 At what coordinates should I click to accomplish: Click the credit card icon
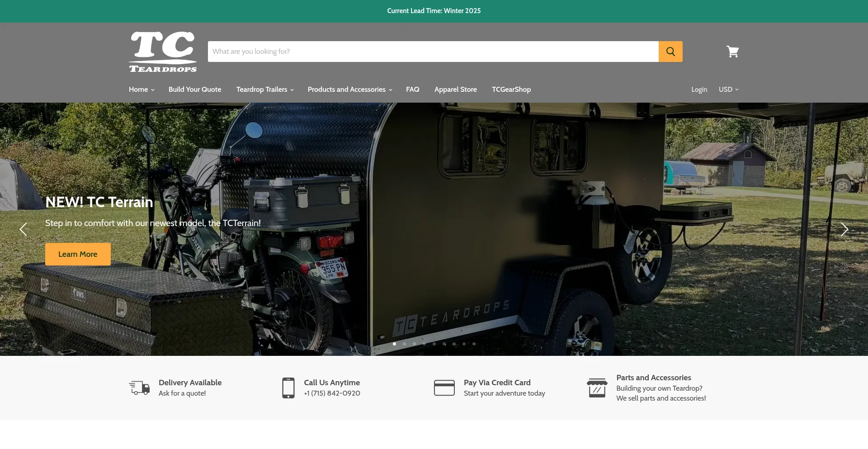(444, 388)
